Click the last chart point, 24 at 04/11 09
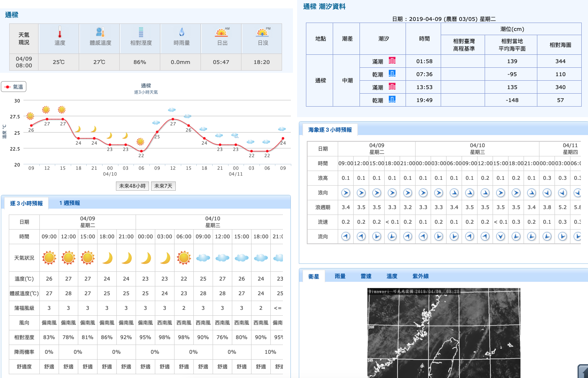The height and width of the screenshot is (378, 588). tap(283, 138)
